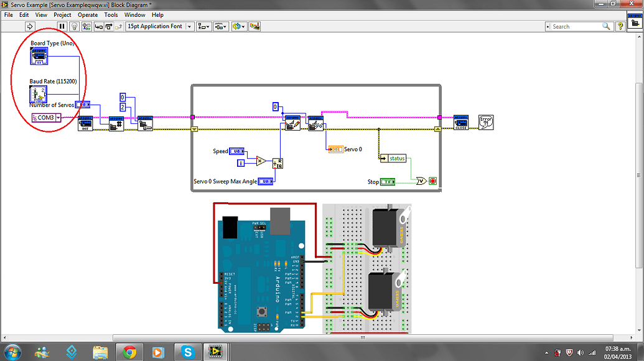Toggle the loop stop condition button

click(432, 180)
